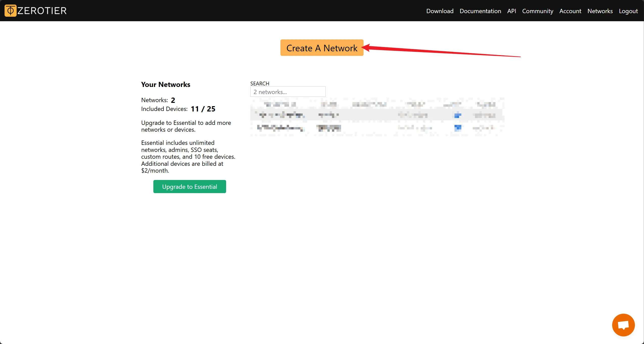
Task: Click the blue icon in second network row
Action: click(x=458, y=128)
